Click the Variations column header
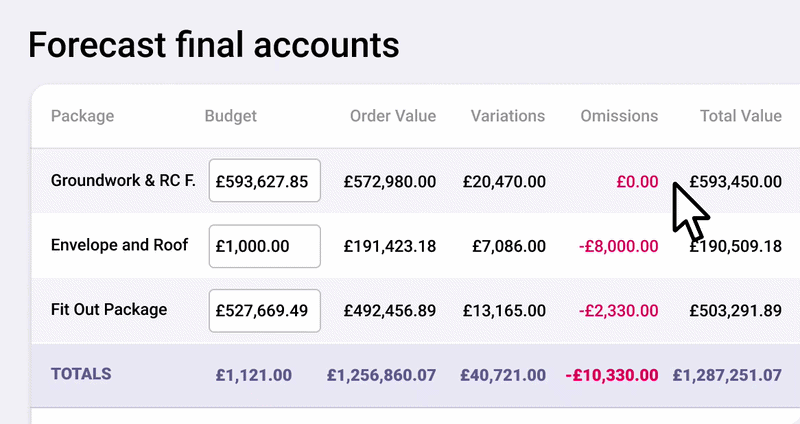This screenshot has height=424, width=800. tap(508, 116)
